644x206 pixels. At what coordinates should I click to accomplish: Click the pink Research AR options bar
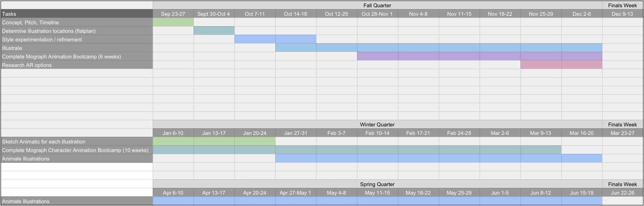[561, 65]
